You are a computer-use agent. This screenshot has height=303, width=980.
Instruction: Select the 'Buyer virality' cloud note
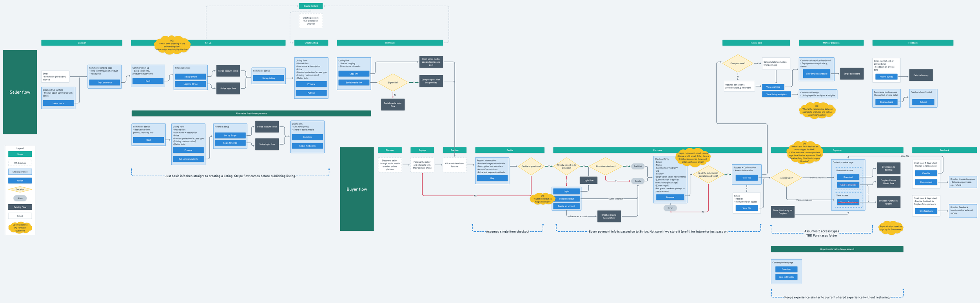tap(891, 228)
